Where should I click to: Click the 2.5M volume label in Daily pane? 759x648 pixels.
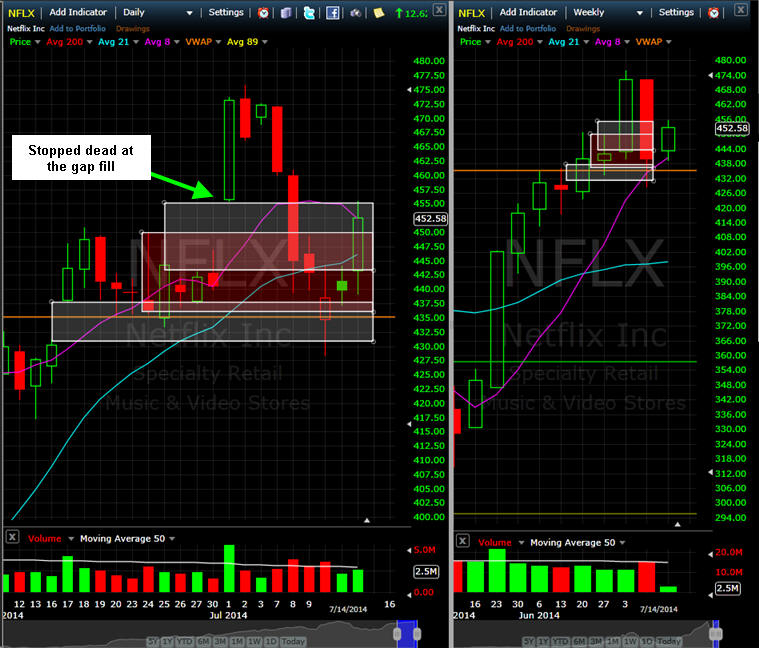(x=425, y=572)
